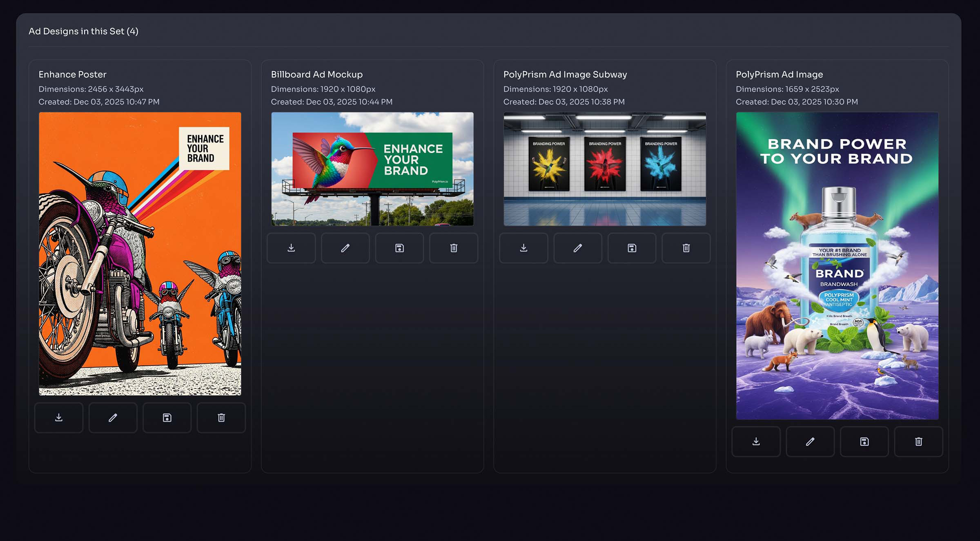Edit the Billboard Ad Mockup
Viewport: 980px width, 541px height.
[345, 248]
